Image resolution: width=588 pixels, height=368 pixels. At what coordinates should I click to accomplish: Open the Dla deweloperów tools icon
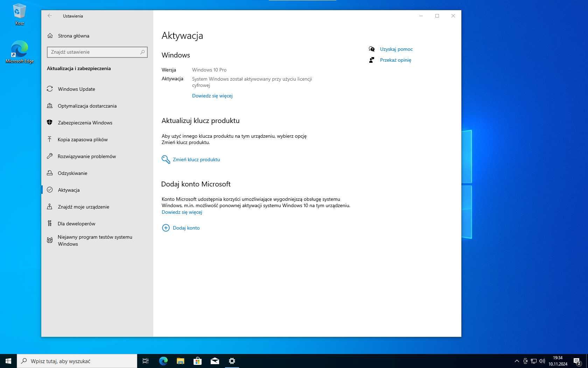[x=50, y=224]
